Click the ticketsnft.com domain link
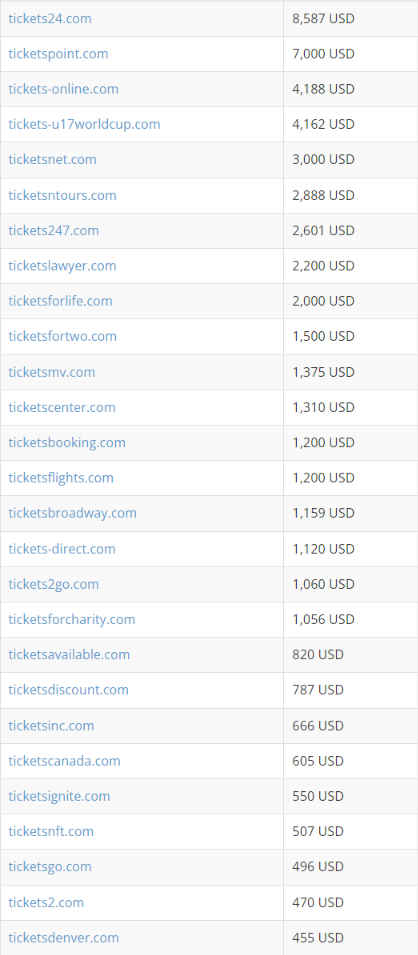The width and height of the screenshot is (418, 955). (x=51, y=831)
